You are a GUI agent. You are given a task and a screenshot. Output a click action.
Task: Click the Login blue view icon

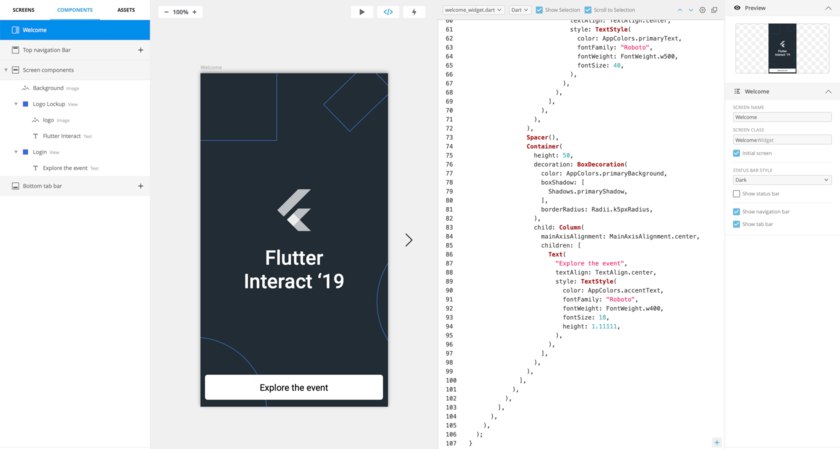[x=25, y=152]
